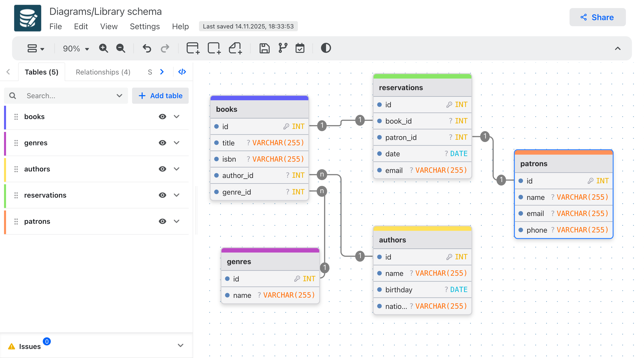This screenshot has width=644, height=358.
Task: Toggle the theme contrast icon
Action: (326, 48)
